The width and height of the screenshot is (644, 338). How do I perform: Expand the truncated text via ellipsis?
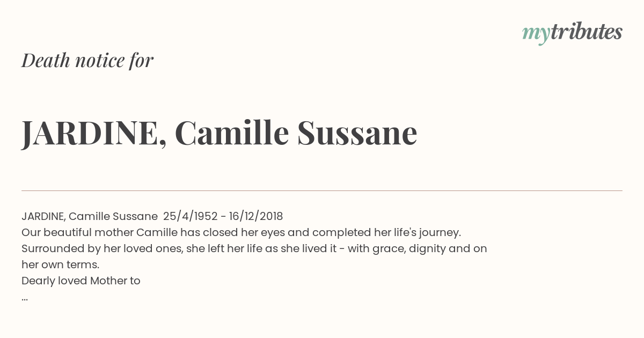(25, 298)
